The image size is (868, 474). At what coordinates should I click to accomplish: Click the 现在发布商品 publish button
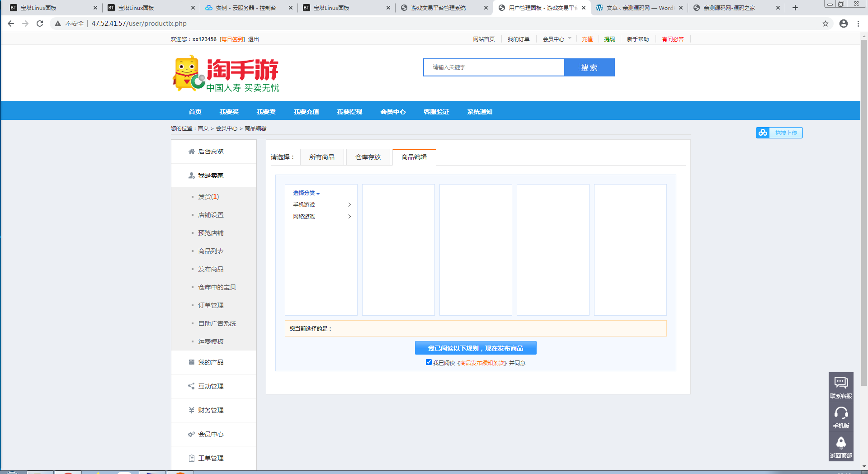tap(476, 348)
